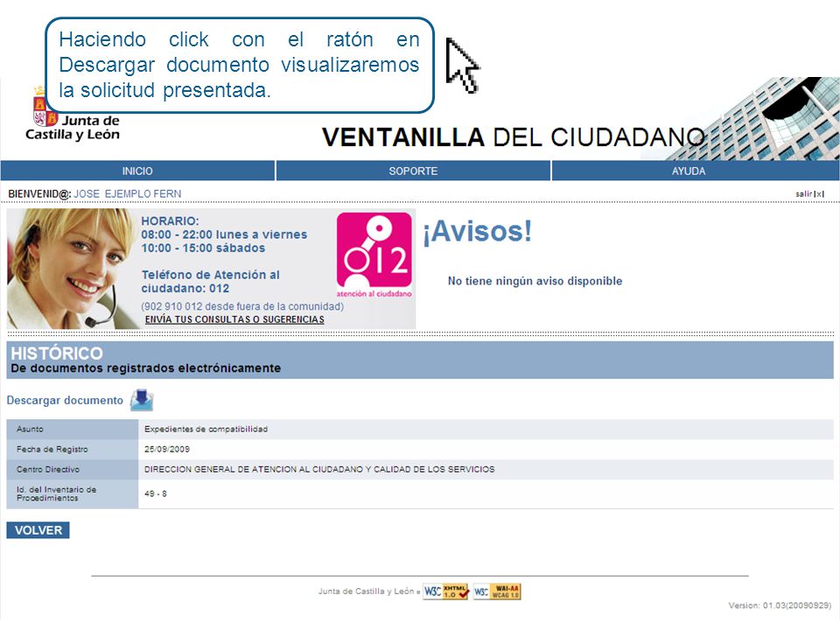Click the HISTÓRICO section heading
The image size is (840, 630).
[57, 353]
